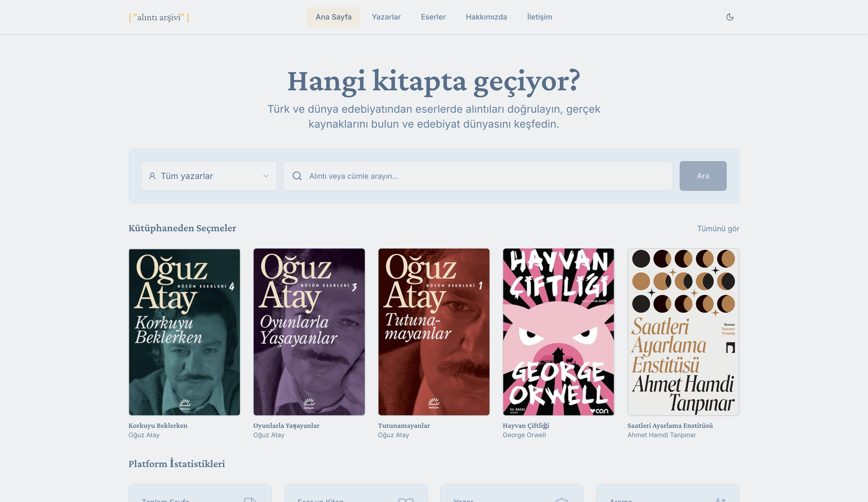Viewport: 868px width, 502px height.
Task: Navigate to Hakkımızda
Action: tap(486, 17)
